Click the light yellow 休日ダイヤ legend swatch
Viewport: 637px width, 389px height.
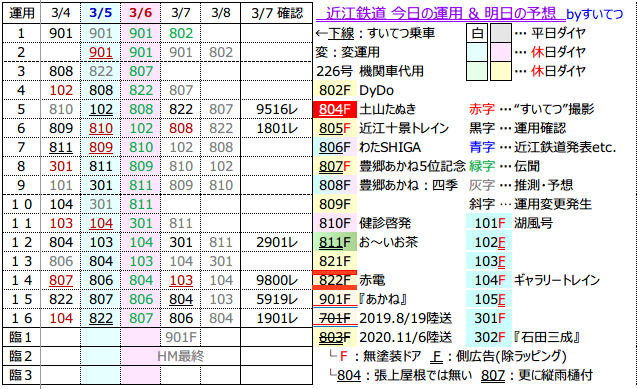[x=500, y=71]
